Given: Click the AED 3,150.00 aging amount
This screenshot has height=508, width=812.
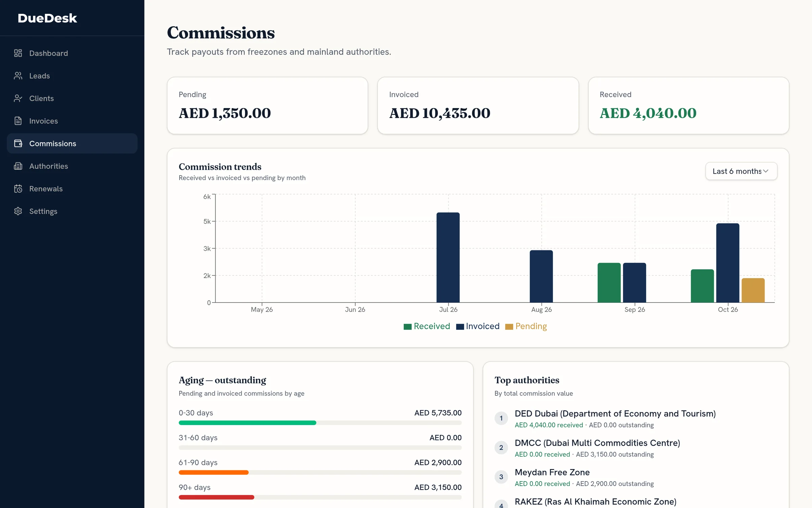Looking at the screenshot, I should [438, 487].
